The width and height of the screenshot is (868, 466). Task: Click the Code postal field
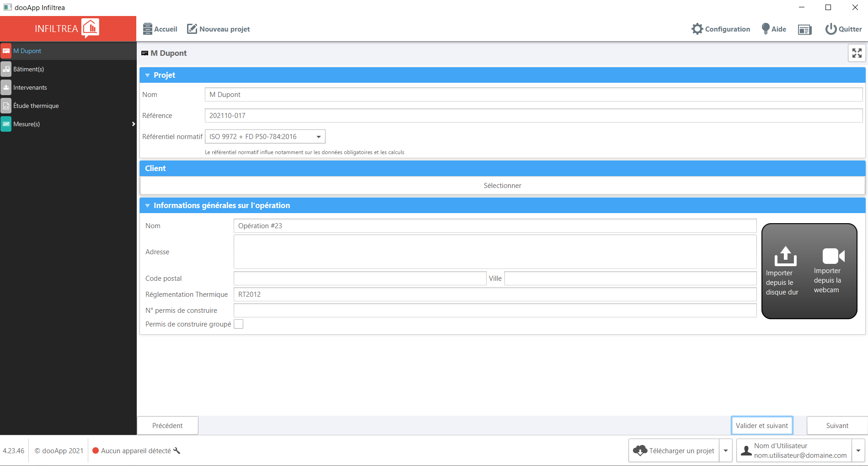360,279
